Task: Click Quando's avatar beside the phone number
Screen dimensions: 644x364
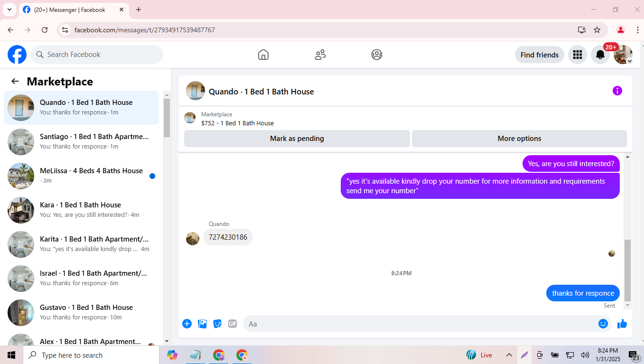Action: coord(193,239)
